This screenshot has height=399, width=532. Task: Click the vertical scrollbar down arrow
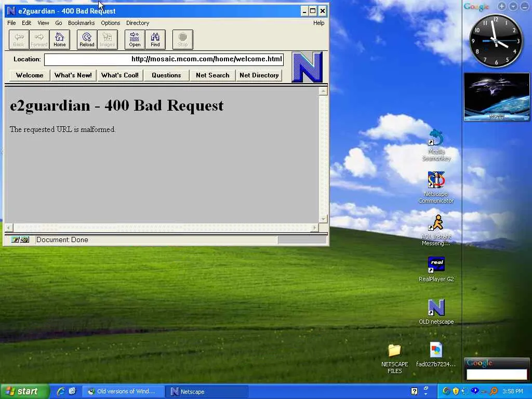[323, 219]
